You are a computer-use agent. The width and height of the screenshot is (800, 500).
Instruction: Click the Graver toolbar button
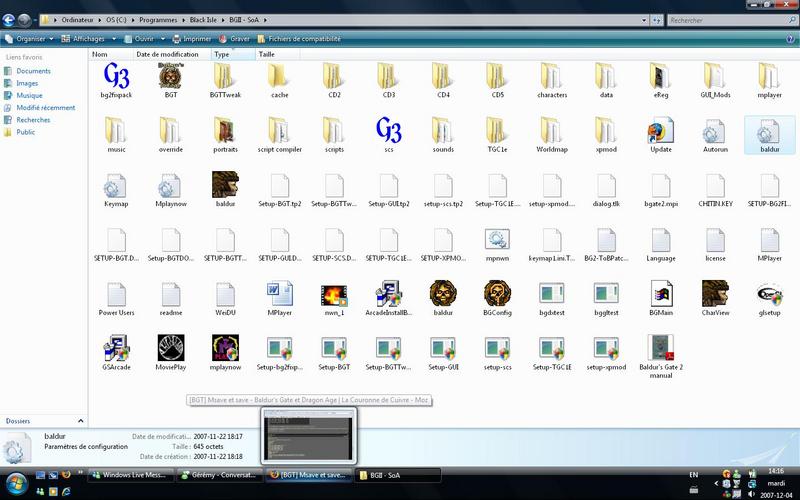pos(234,39)
